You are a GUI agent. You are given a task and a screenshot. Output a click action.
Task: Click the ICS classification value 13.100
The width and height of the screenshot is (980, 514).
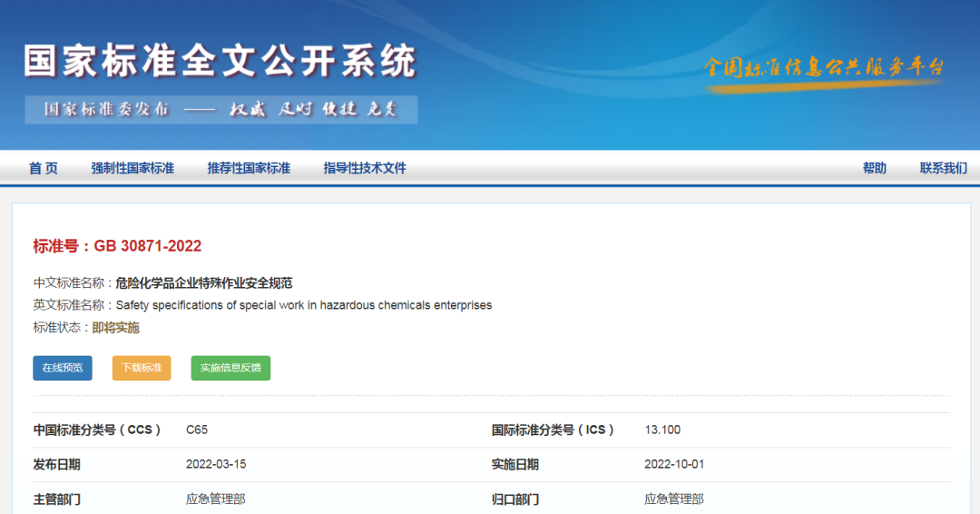click(x=662, y=430)
